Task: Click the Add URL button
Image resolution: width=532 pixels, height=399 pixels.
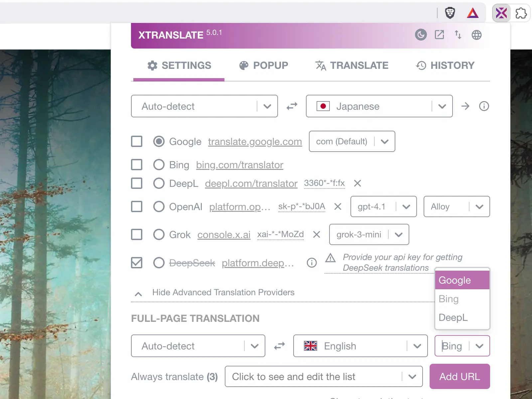Action: [460, 376]
